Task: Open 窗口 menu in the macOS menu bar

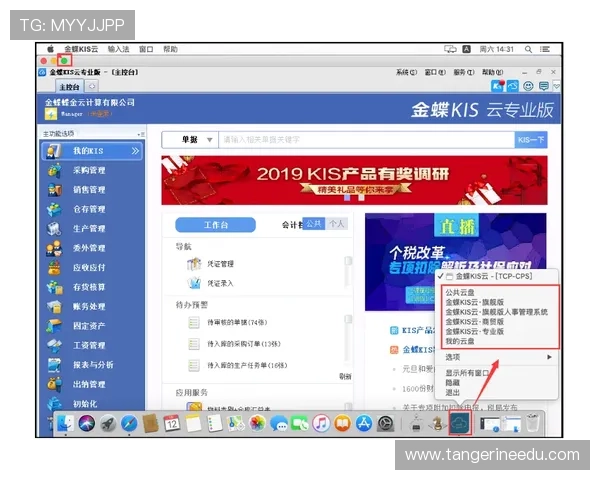Action: click(146, 49)
